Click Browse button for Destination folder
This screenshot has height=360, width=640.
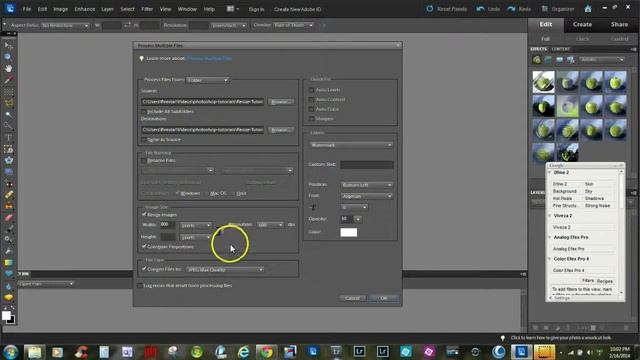click(x=281, y=130)
